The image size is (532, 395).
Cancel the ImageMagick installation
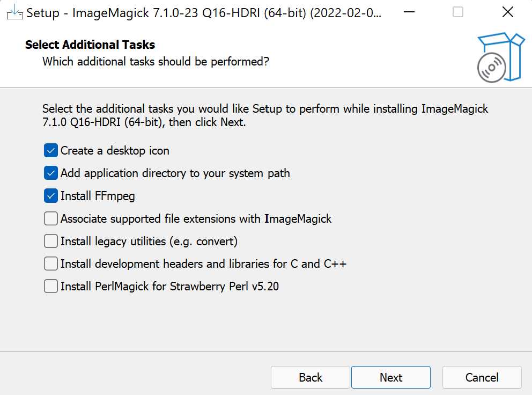(482, 377)
